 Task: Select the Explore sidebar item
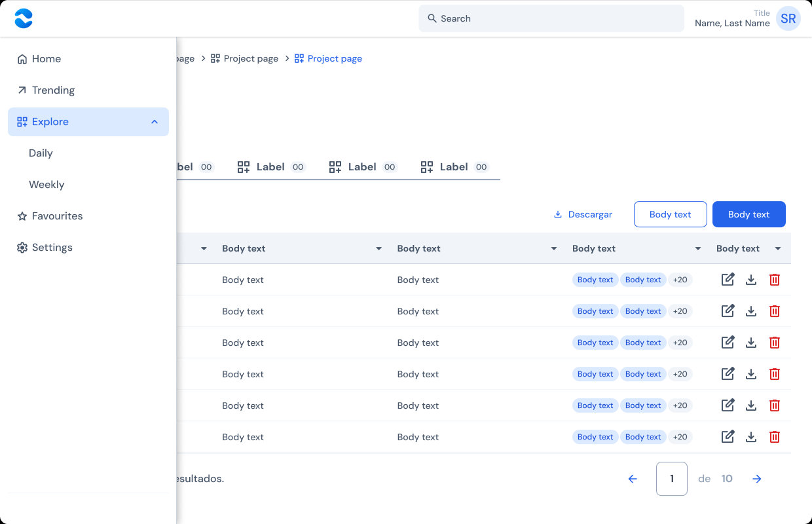point(88,122)
